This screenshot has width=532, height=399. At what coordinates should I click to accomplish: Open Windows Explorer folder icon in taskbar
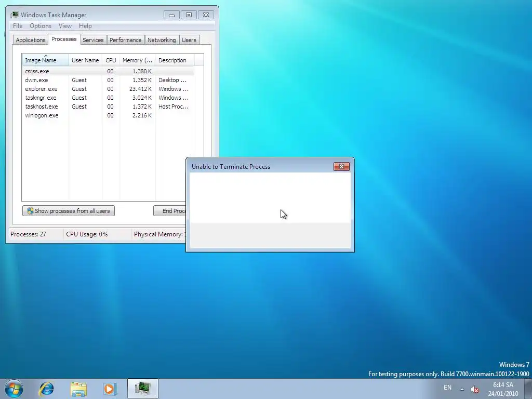78,389
